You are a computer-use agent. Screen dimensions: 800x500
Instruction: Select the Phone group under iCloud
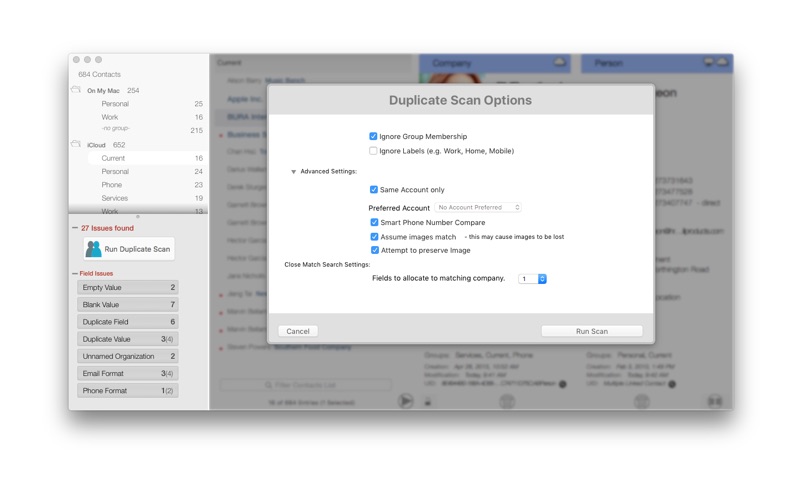pos(148,185)
